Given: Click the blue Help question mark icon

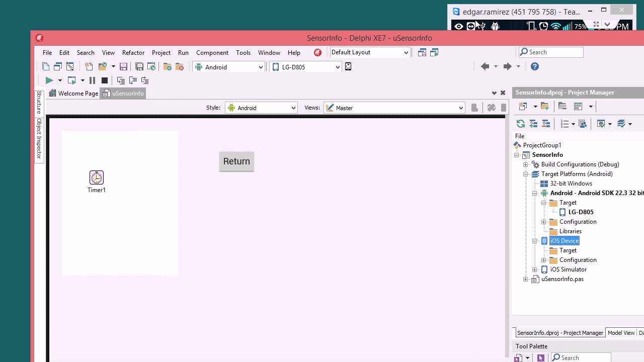Looking at the screenshot, I should point(535,66).
